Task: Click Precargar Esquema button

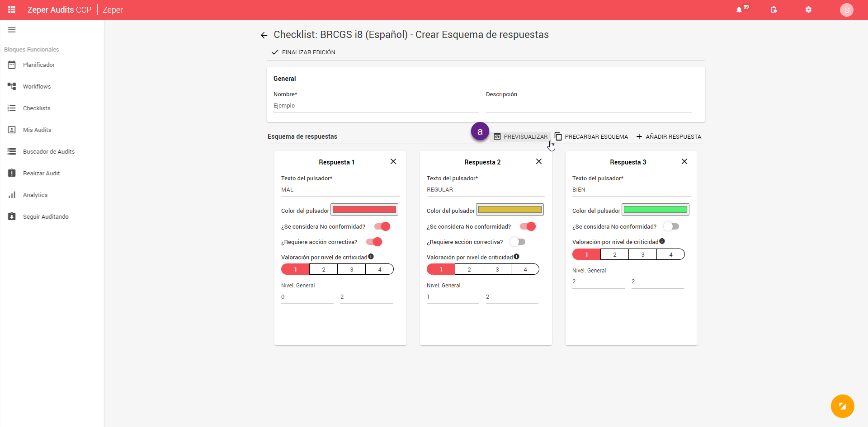Action: [591, 136]
